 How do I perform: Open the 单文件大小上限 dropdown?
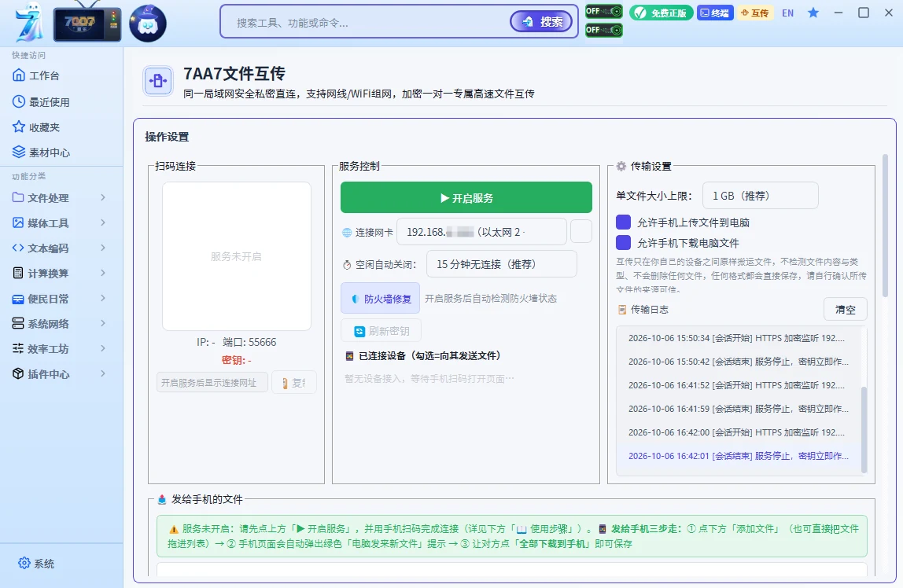760,196
